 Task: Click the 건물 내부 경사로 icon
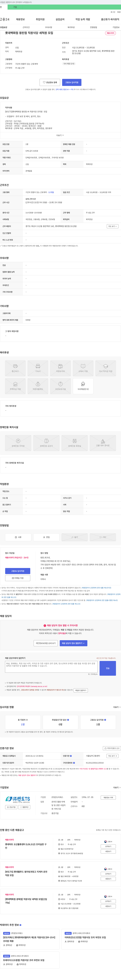point(103,443)
